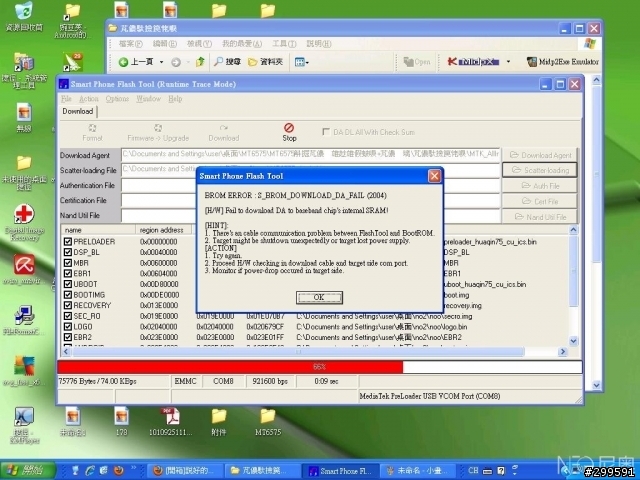
Task: Click Internet Explorer quick launch icon
Action: click(x=90, y=471)
